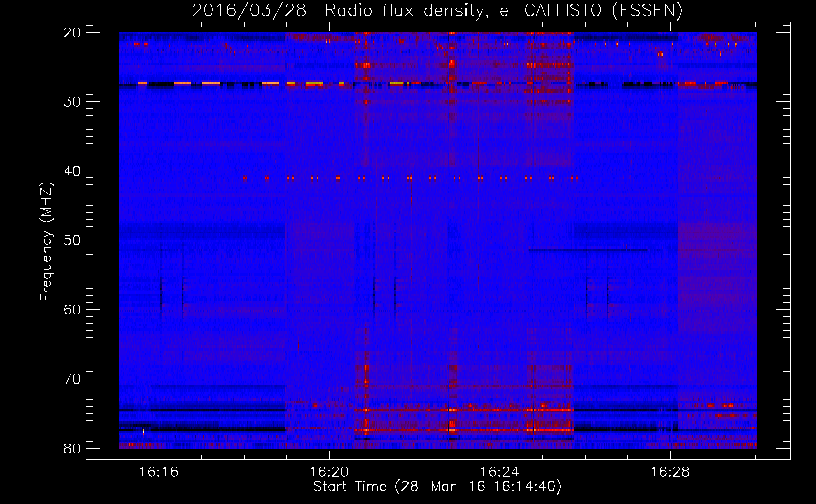Viewport: 816px width, 504px height.
Task: Select the 16:28 time tick label
Action: (670, 472)
